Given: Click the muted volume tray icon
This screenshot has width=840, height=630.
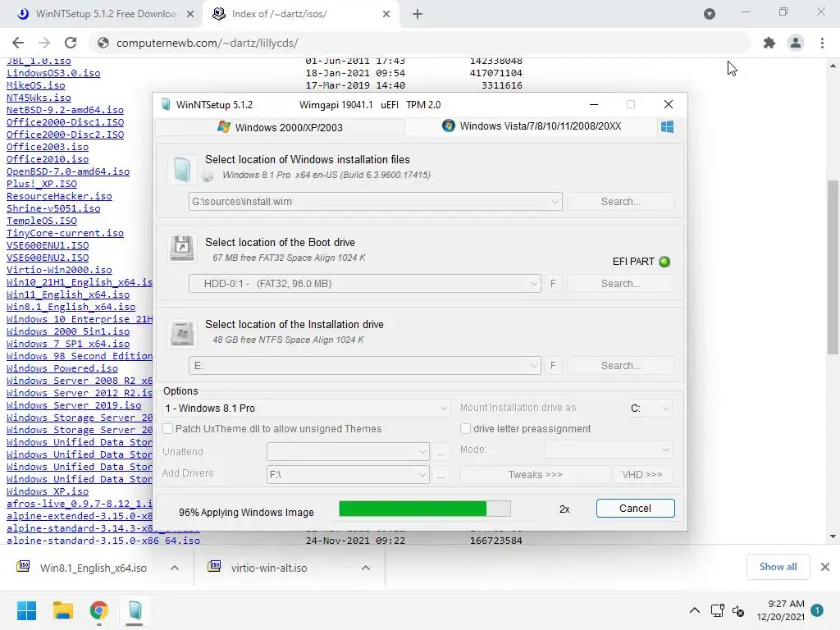Looking at the screenshot, I should coord(738,610).
